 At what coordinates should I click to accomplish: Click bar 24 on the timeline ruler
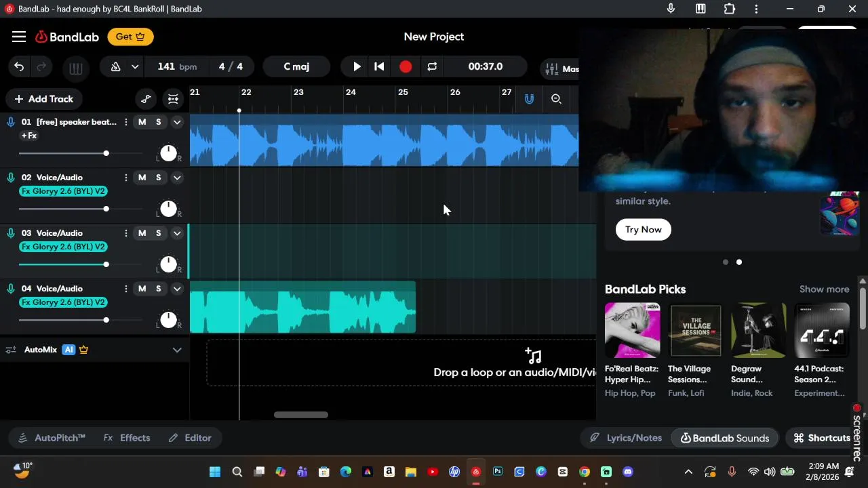351,92
